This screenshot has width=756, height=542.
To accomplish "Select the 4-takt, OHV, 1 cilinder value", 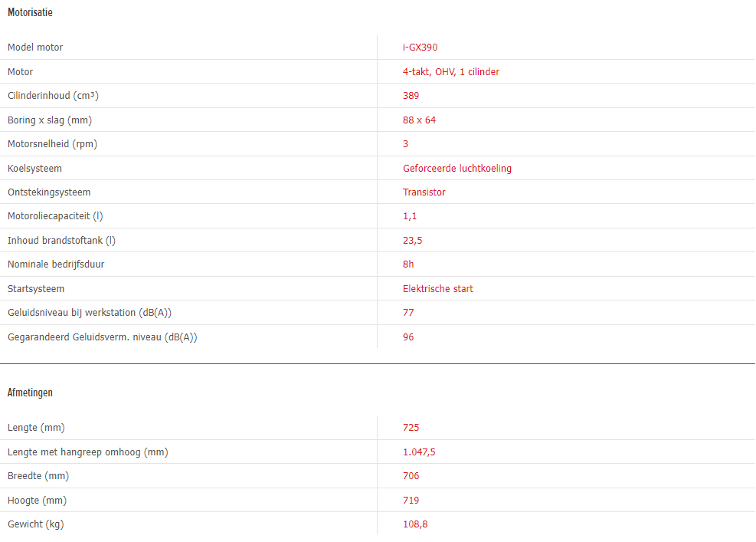I will (x=451, y=72).
